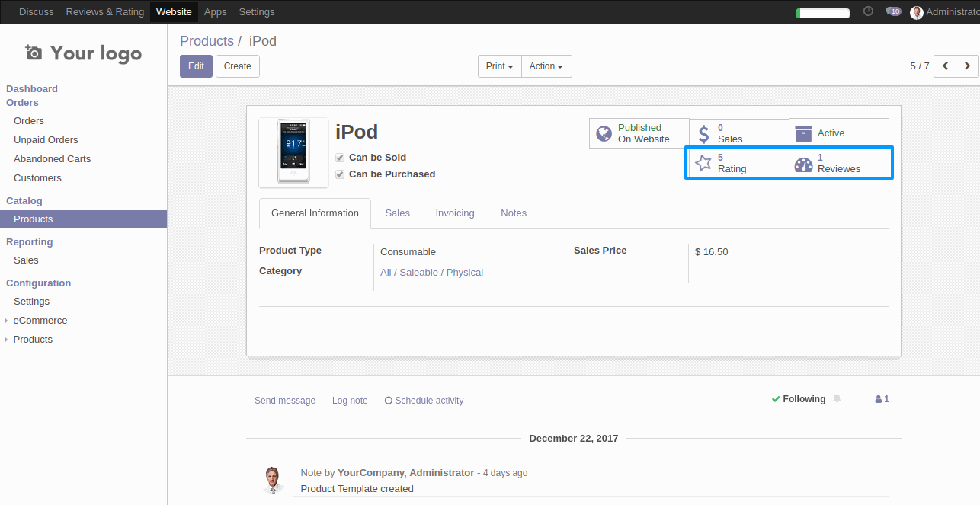Switch to the Invoicing tab

455,213
